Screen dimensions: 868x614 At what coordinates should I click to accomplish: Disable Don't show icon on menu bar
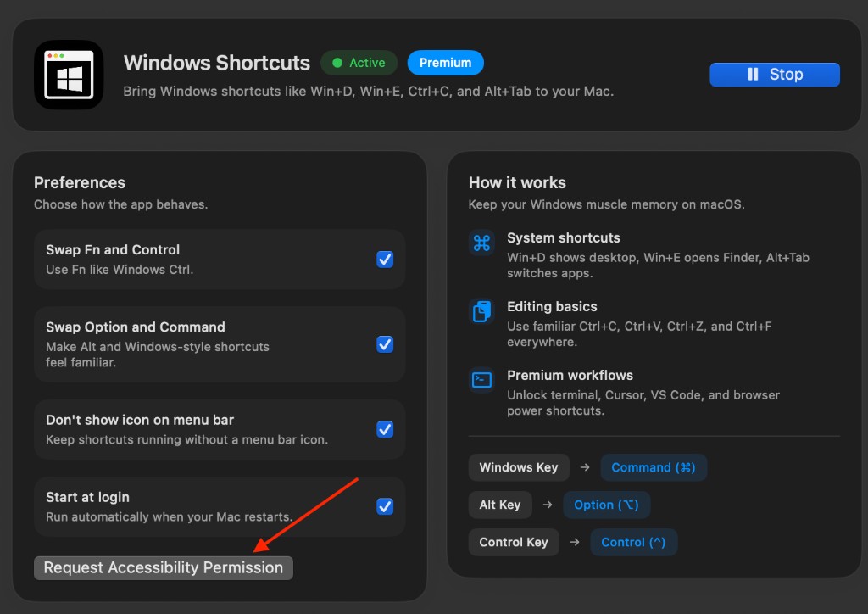click(385, 429)
